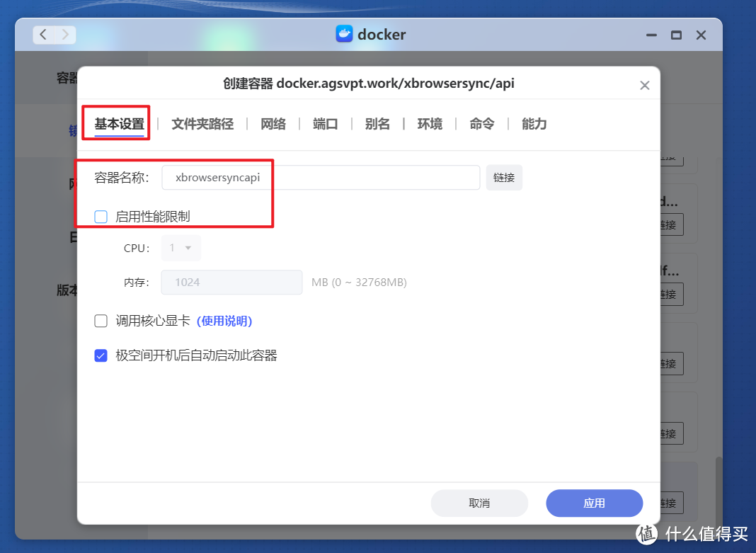Click the 应用 button to apply settings
Screen dimensions: 756x553
[594, 503]
